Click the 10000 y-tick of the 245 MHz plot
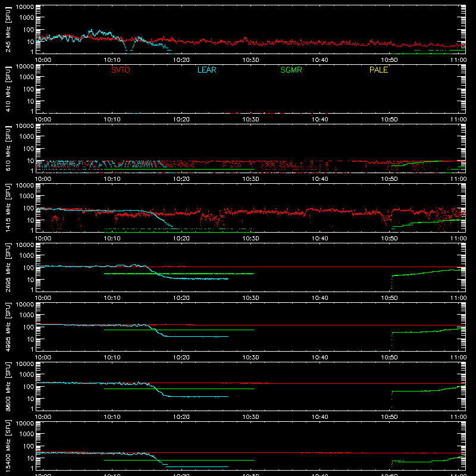Screen dimensions: 476x476 pos(25,7)
